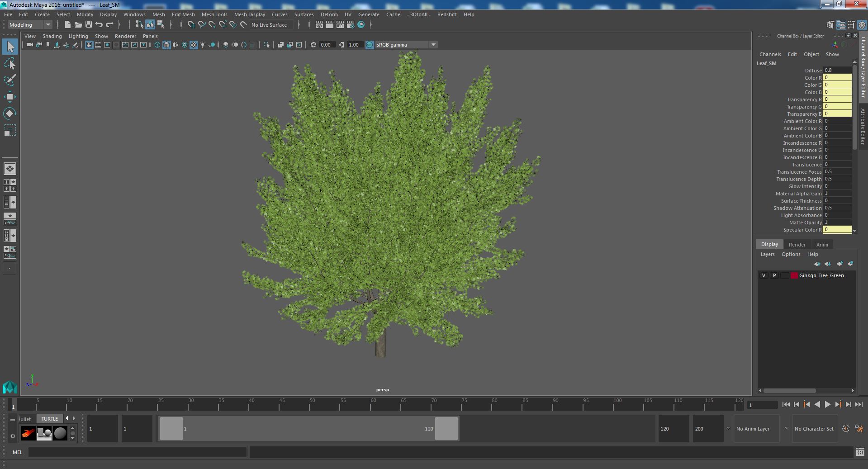Open the Mesh Tools menu
The image size is (868, 469).
click(x=214, y=14)
